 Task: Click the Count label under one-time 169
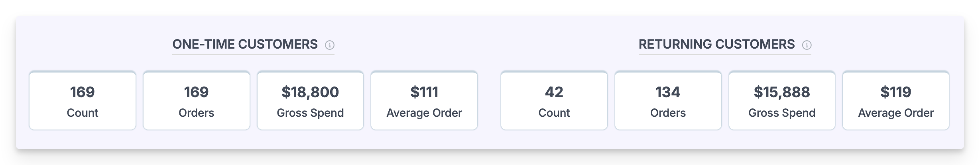point(83,113)
